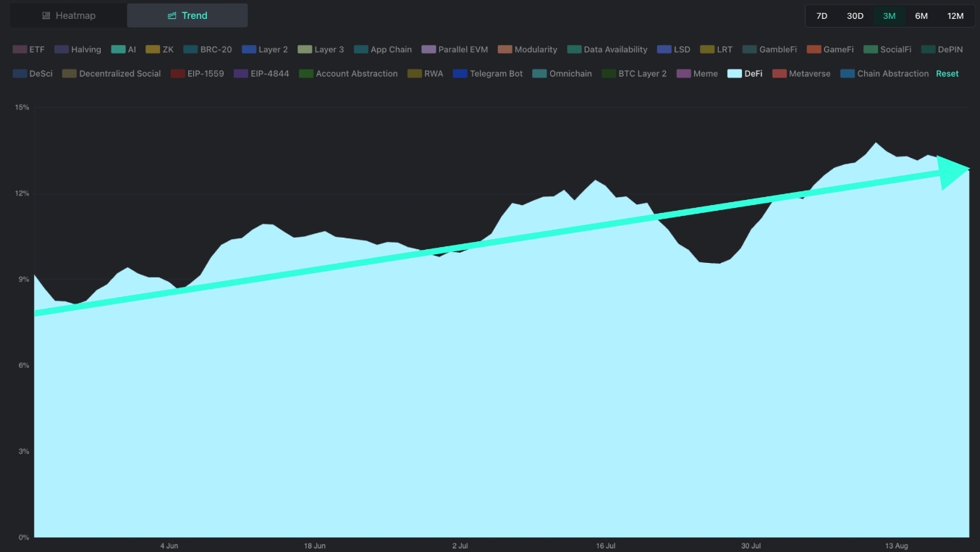Select the 3M time range
The image size is (980, 552).
[889, 16]
